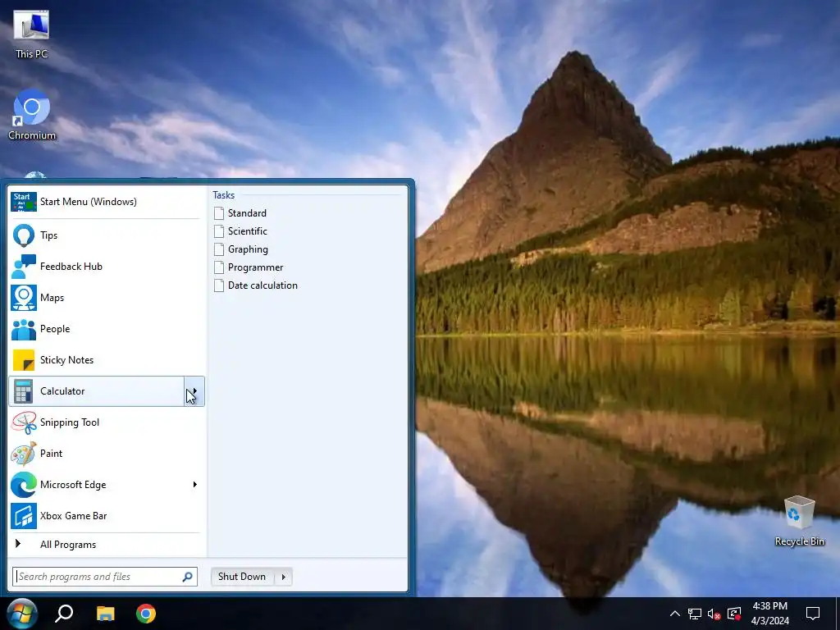Click the magnifier icon in the search box

click(x=188, y=577)
